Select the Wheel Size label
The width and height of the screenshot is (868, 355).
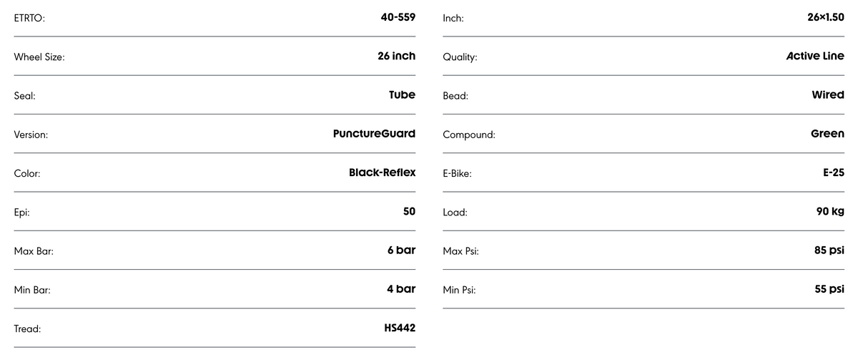point(39,57)
